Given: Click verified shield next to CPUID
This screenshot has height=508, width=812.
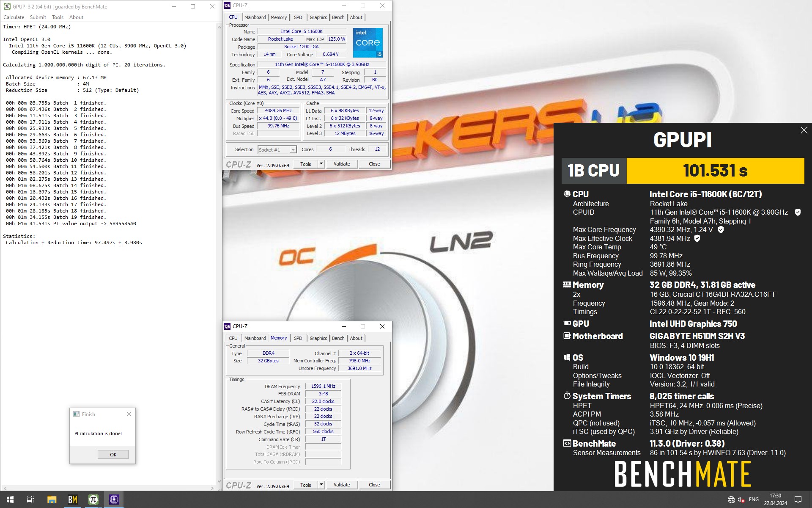Looking at the screenshot, I should pyautogui.click(x=798, y=212).
